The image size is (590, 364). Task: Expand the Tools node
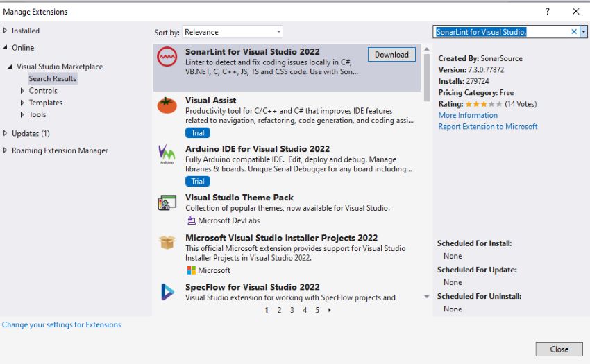click(x=22, y=114)
